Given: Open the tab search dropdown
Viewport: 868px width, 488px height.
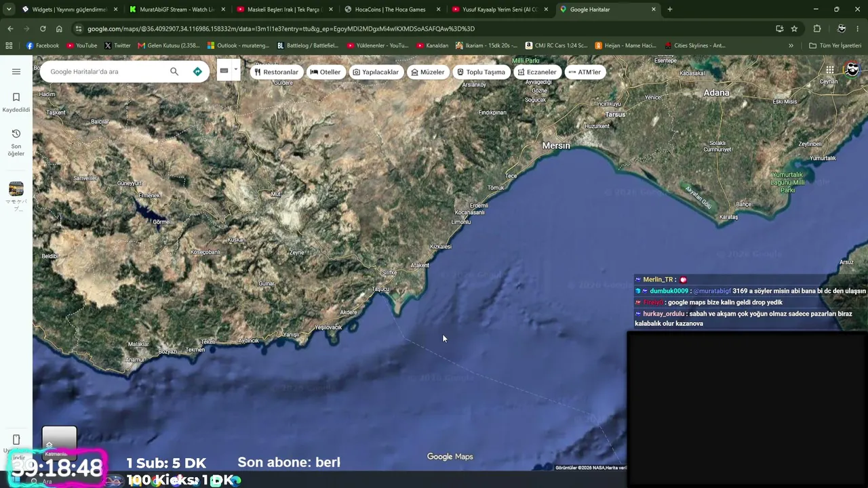Looking at the screenshot, I should click(x=8, y=9).
